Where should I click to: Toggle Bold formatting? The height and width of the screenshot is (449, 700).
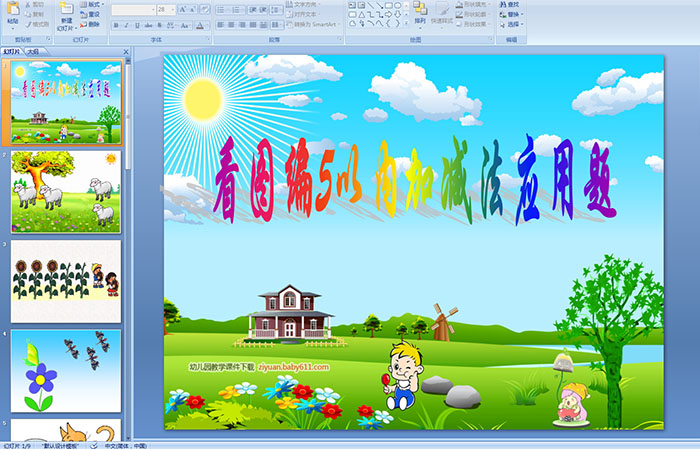(x=116, y=25)
